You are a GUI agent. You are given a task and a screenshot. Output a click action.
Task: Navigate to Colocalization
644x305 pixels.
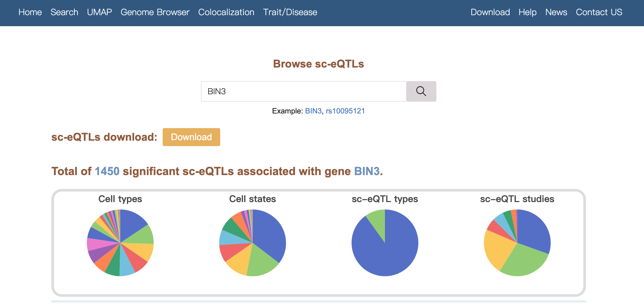(226, 12)
